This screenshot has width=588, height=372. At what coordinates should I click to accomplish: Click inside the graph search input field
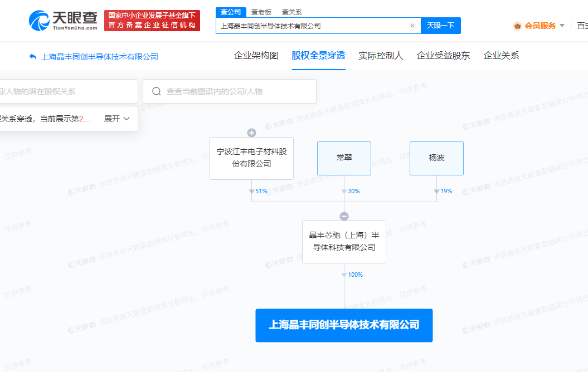(234, 91)
